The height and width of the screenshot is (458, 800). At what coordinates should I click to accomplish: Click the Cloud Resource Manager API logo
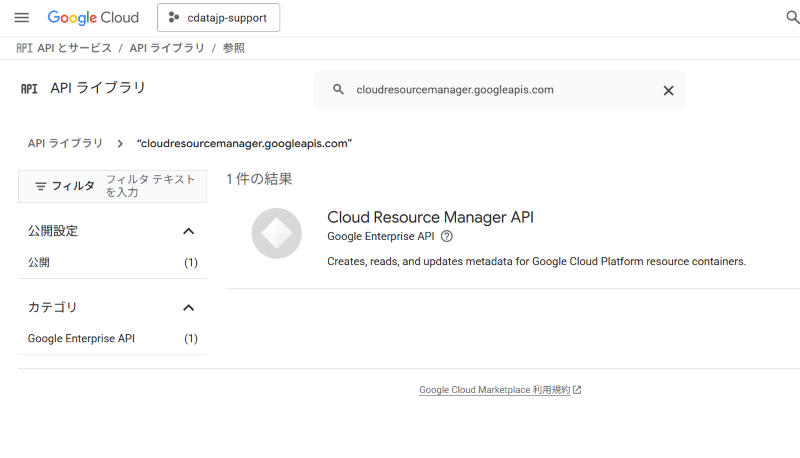276,233
